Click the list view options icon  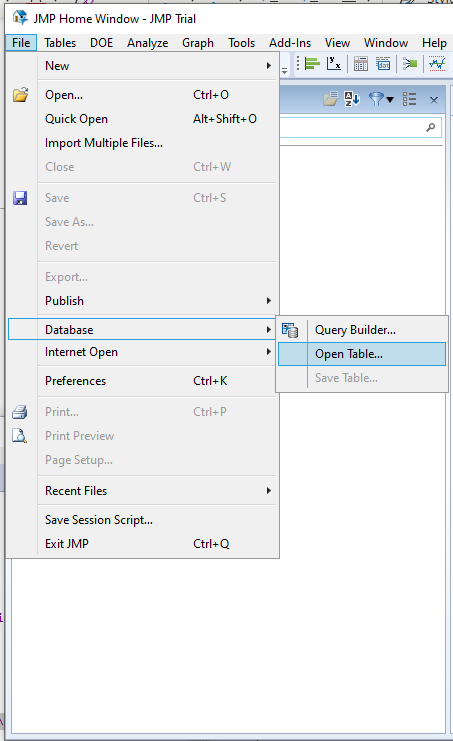point(410,99)
